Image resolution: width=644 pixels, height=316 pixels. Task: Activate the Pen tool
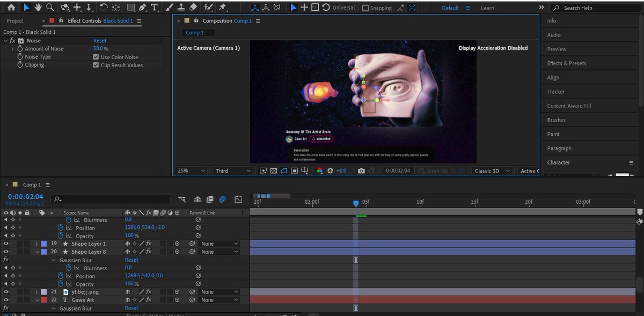point(142,8)
